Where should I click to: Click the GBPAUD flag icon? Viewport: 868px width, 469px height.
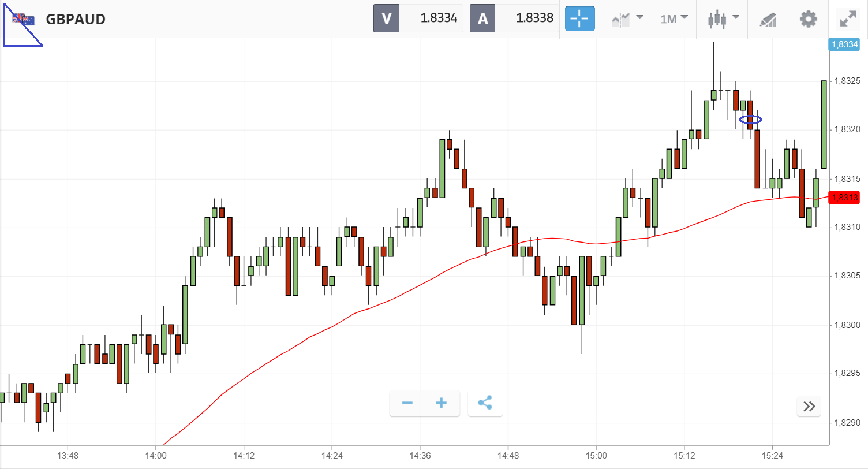24,19
